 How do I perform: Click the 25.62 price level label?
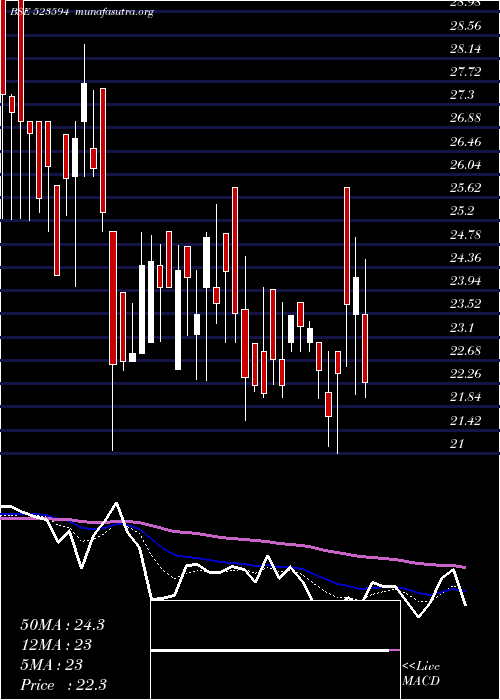pyautogui.click(x=466, y=188)
